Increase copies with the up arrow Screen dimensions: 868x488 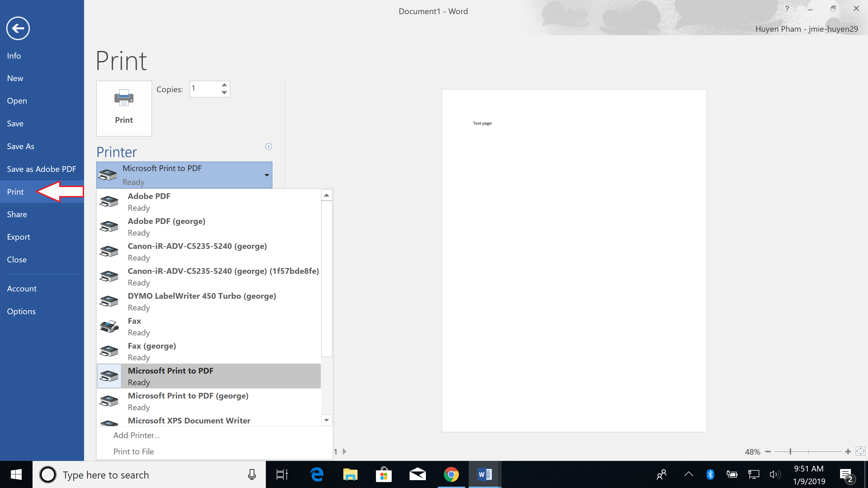click(x=224, y=85)
